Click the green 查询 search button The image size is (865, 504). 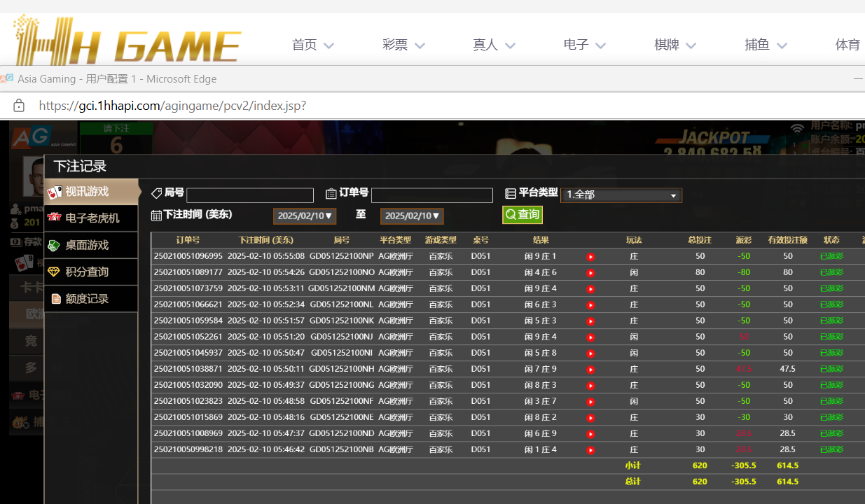[x=523, y=215]
